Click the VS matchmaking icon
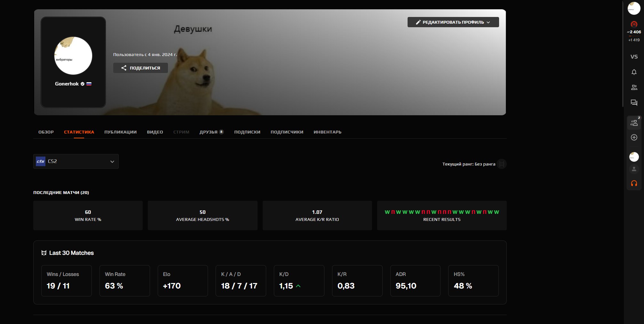 (634, 57)
